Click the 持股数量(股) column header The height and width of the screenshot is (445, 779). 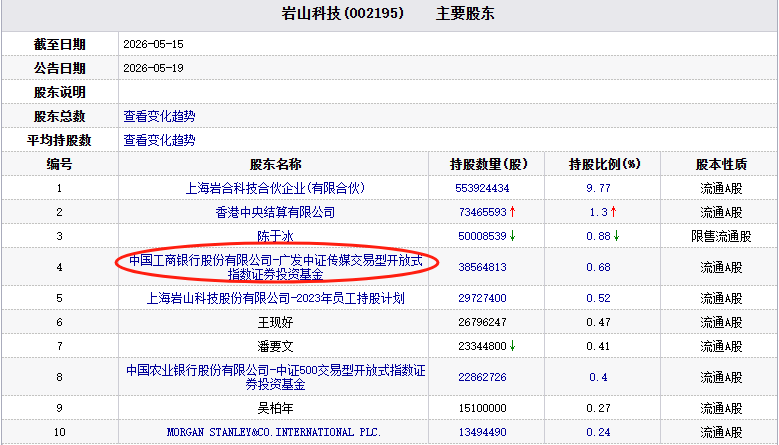click(x=488, y=164)
